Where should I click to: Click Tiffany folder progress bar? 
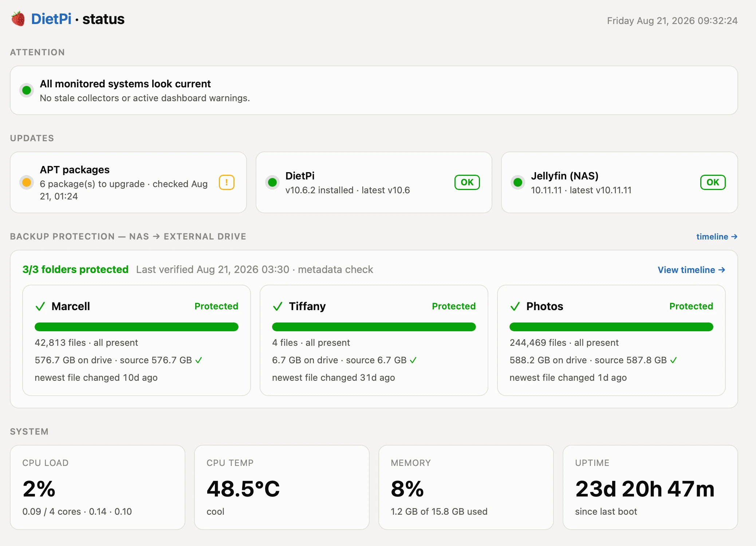[x=374, y=327]
